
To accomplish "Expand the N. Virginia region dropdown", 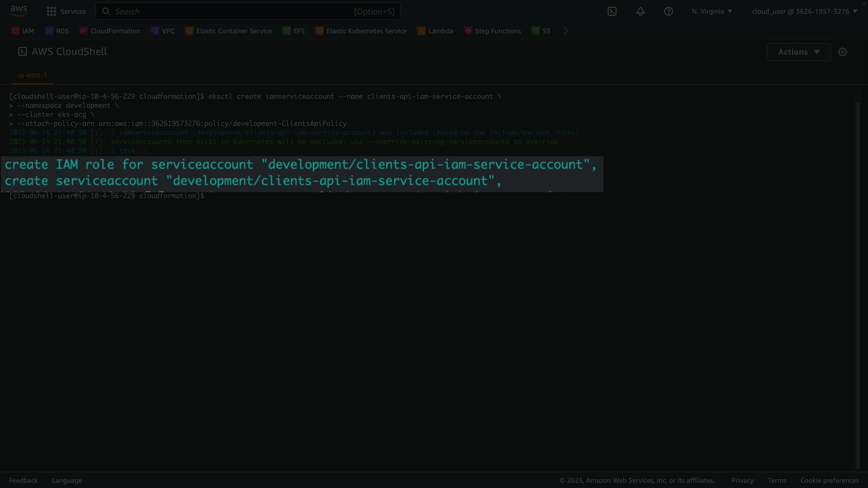I will pos(712,11).
